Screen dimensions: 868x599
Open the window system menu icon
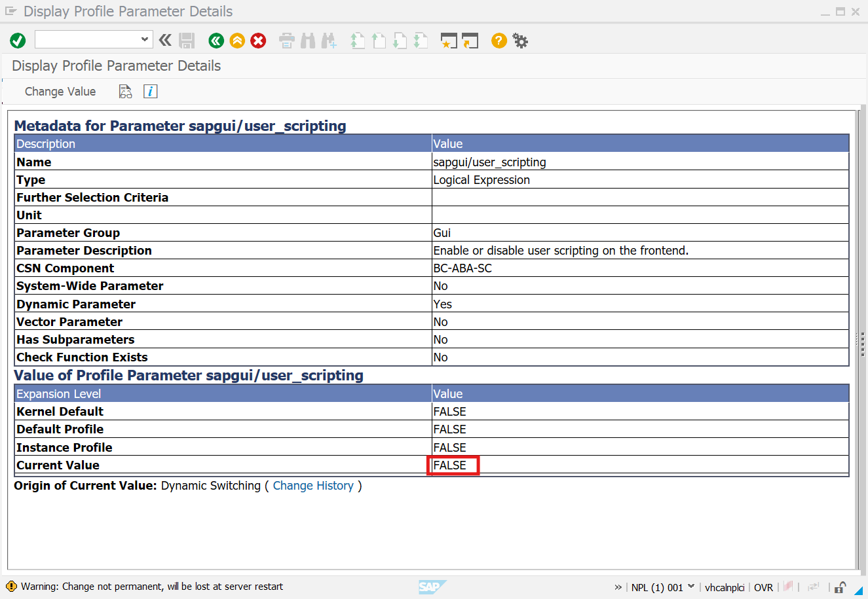(10, 11)
